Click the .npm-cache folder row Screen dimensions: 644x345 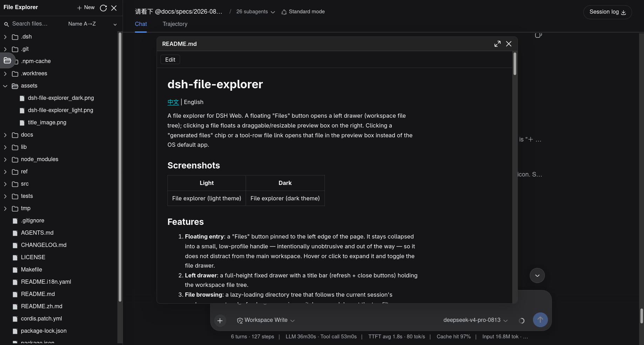coord(36,61)
